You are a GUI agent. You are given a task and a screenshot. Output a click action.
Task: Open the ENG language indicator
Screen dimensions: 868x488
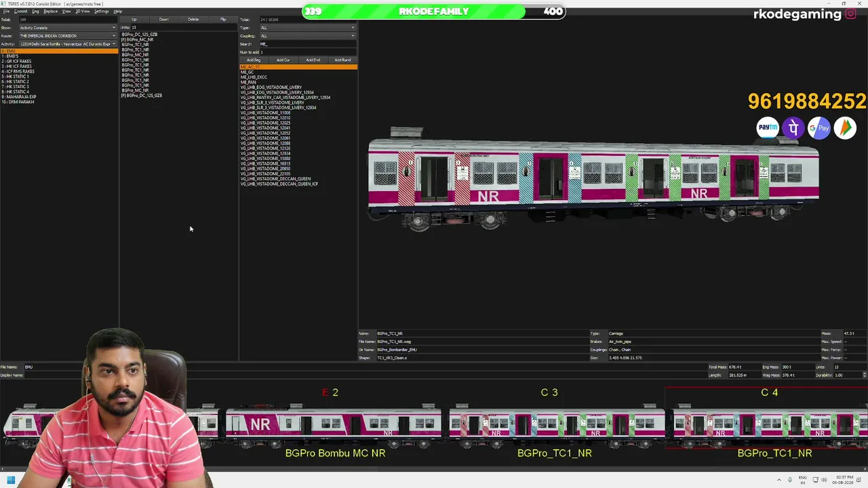coord(804,480)
